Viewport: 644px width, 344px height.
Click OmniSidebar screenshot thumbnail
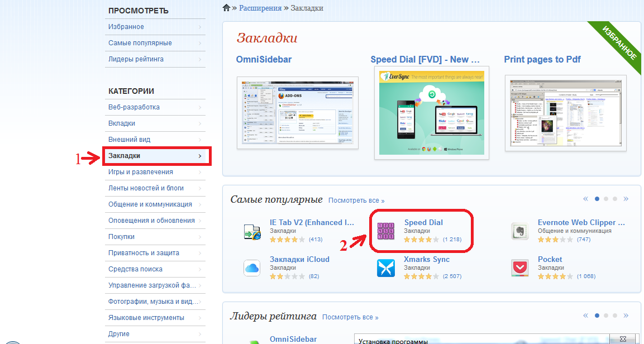[298, 113]
